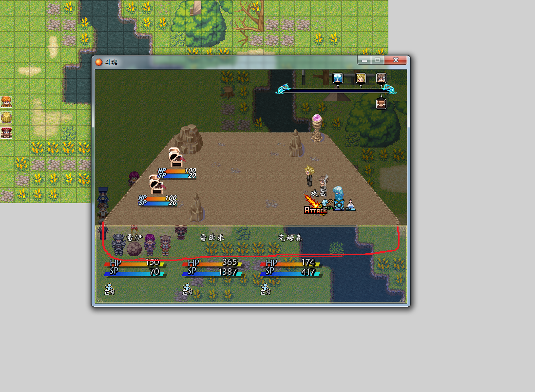Select the blue-haired mage sprite on battlefield

click(338, 193)
